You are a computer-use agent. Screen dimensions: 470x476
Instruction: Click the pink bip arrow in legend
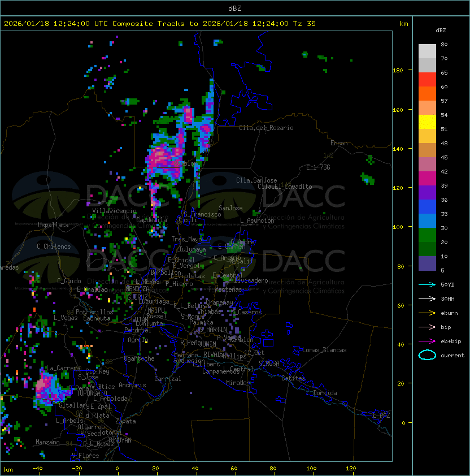pos(427,327)
